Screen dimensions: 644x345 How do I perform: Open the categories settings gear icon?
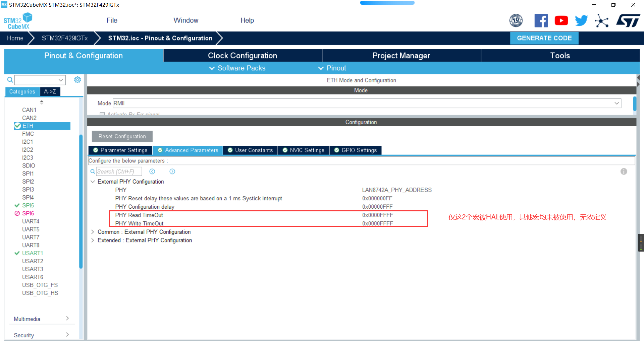(77, 80)
